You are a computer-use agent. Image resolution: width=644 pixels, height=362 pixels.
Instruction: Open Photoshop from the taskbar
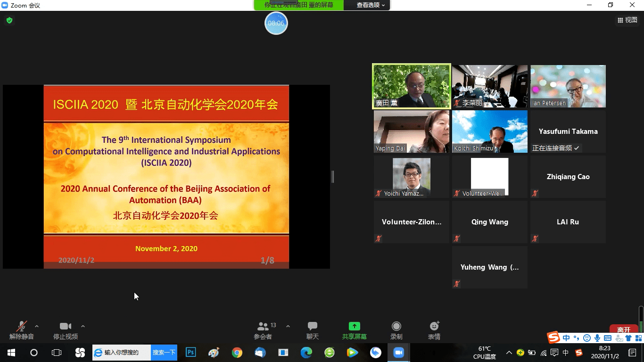pos(191,353)
